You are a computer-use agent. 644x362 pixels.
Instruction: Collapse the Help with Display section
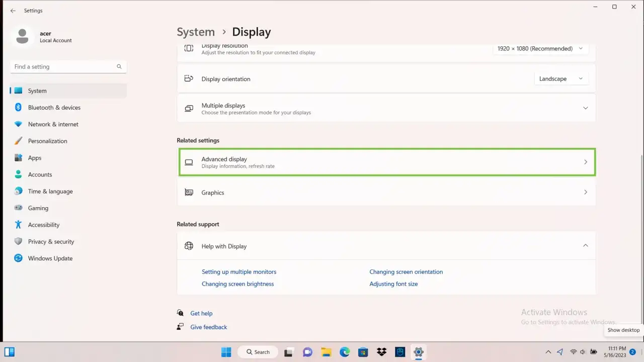coord(585,246)
